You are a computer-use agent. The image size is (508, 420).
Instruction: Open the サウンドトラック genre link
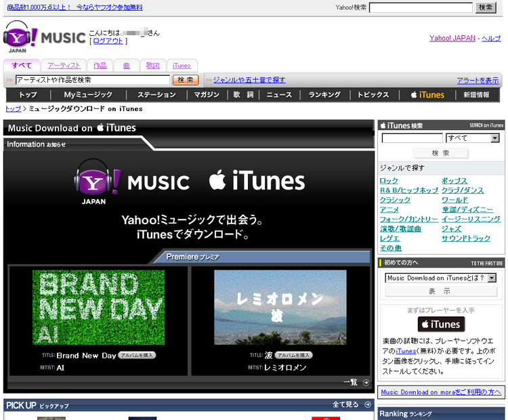(x=466, y=238)
